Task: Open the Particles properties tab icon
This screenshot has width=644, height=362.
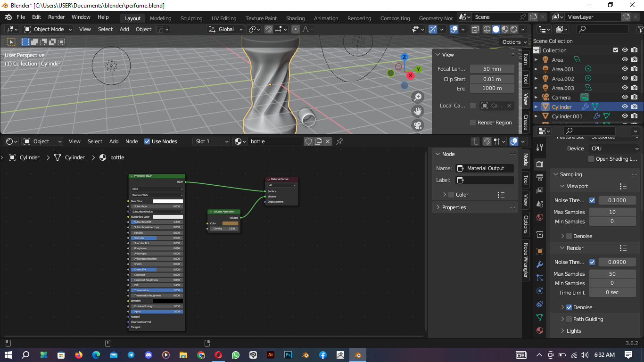Action: tap(540, 278)
